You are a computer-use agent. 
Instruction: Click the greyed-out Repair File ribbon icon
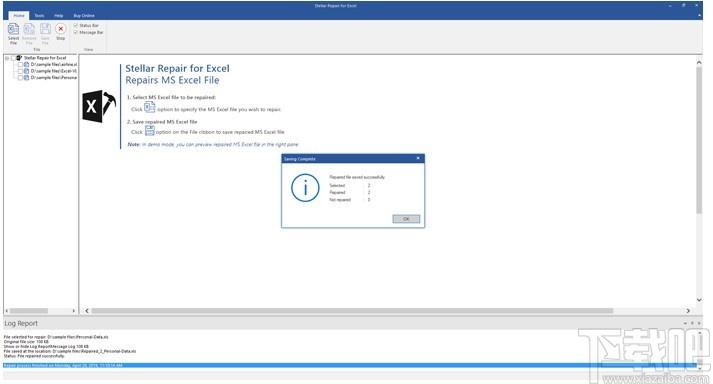(29, 29)
